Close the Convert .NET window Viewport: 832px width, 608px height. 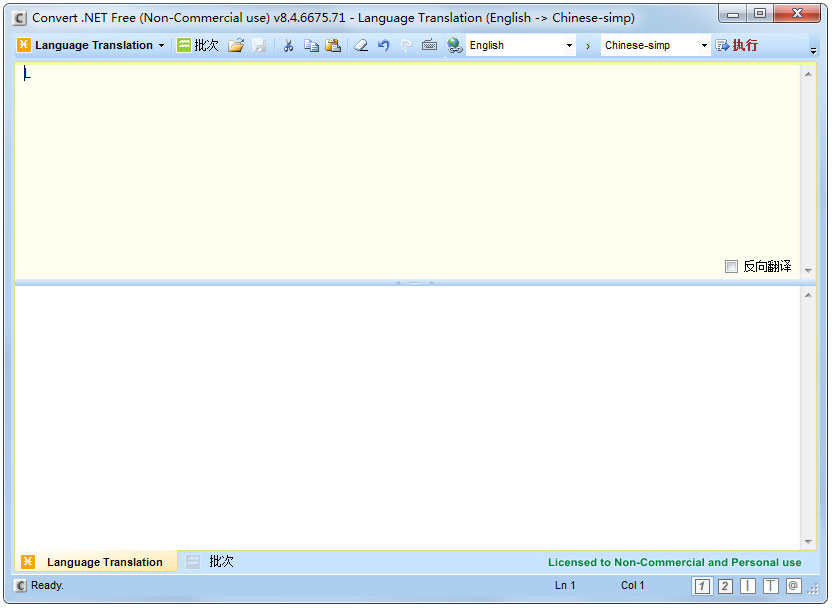797,14
